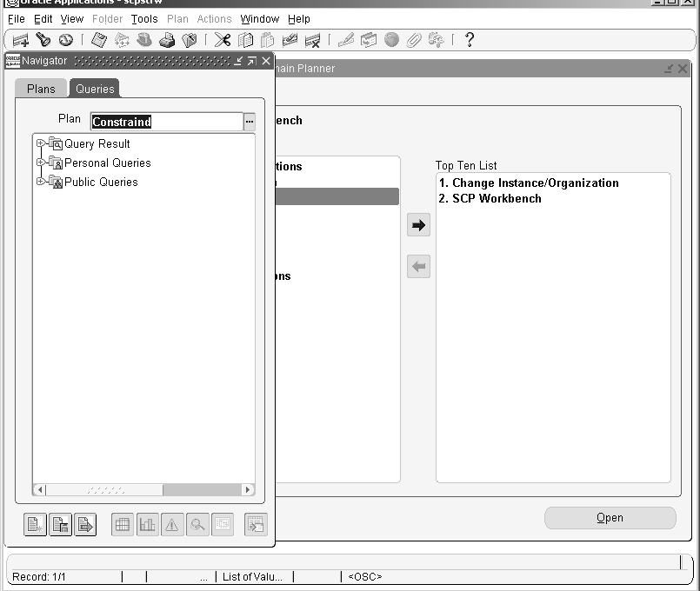Image resolution: width=700 pixels, height=591 pixels.
Task: Open the View menu
Action: 72,19
